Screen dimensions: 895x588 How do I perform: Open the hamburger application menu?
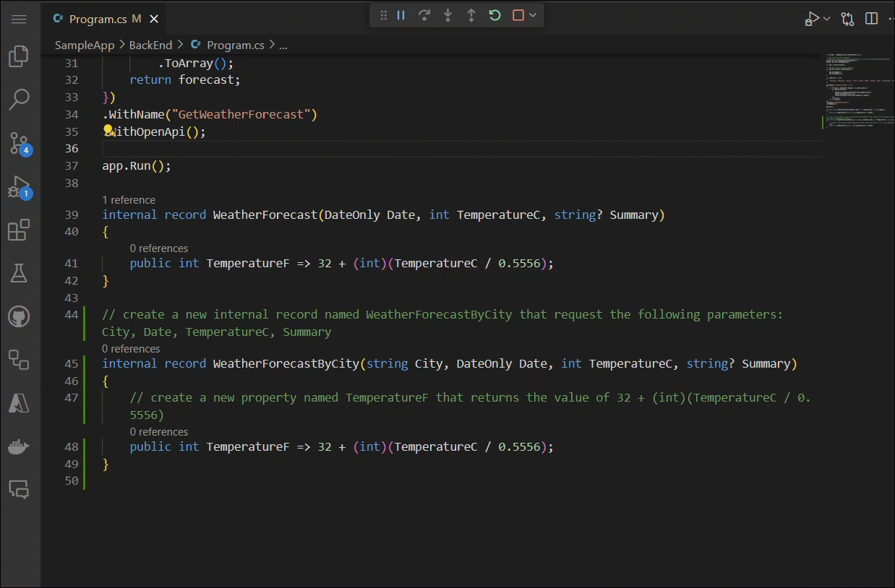pos(19,19)
